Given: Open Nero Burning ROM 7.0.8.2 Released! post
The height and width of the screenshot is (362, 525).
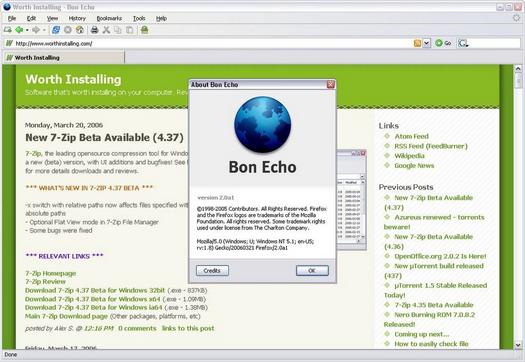Looking at the screenshot, I should click(x=430, y=319).
